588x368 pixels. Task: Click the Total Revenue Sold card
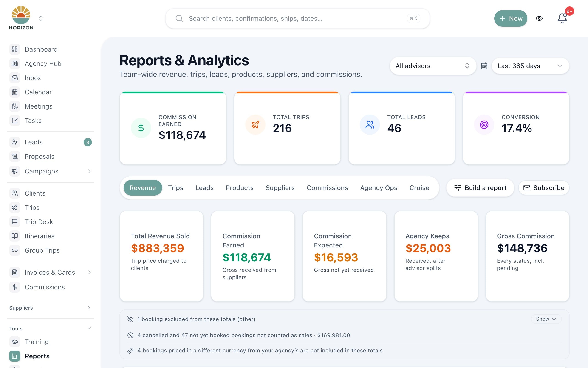(161, 256)
